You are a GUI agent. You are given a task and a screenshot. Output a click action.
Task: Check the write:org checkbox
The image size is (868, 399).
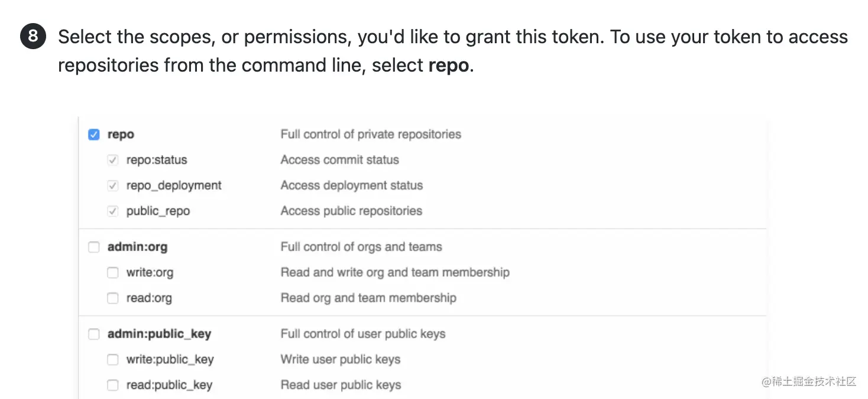point(112,272)
